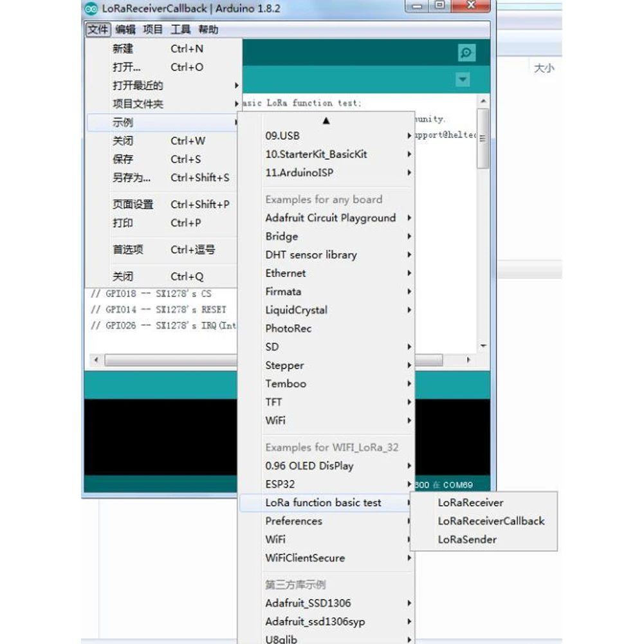Expand 10.StarterKit_BasicKit examples

tap(327, 154)
